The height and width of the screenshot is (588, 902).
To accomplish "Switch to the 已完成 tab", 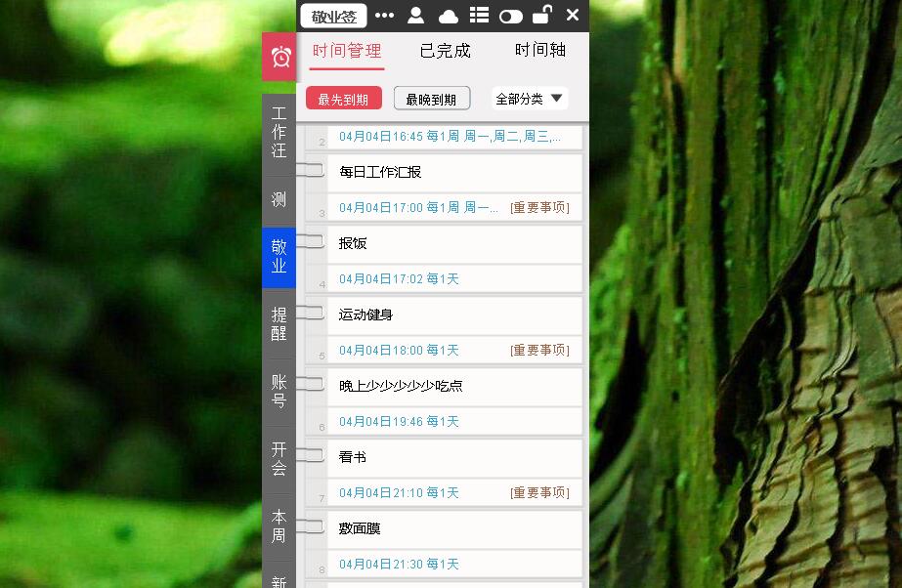I will pos(446,51).
